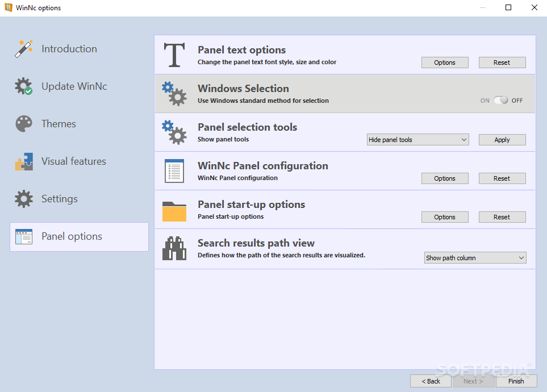Screen dimensions: 547x392
Task: Click the gears icon beside Panel selection tools
Action: pyautogui.click(x=174, y=132)
